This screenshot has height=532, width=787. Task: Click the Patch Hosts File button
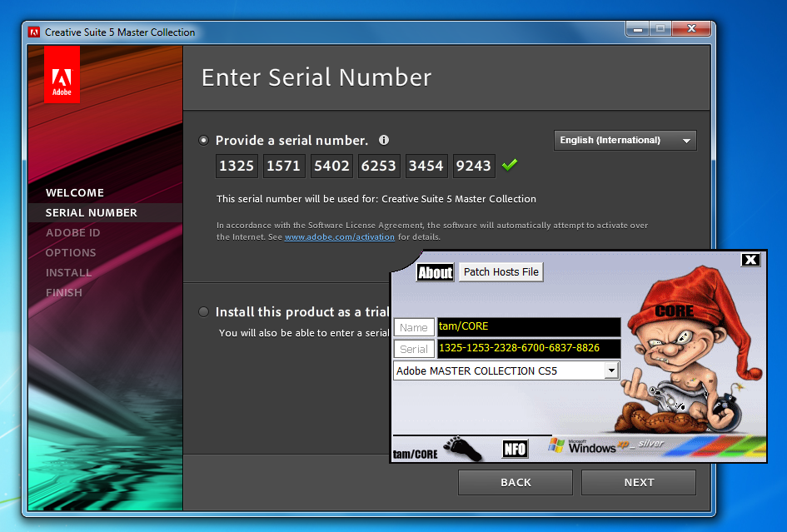[x=501, y=272]
